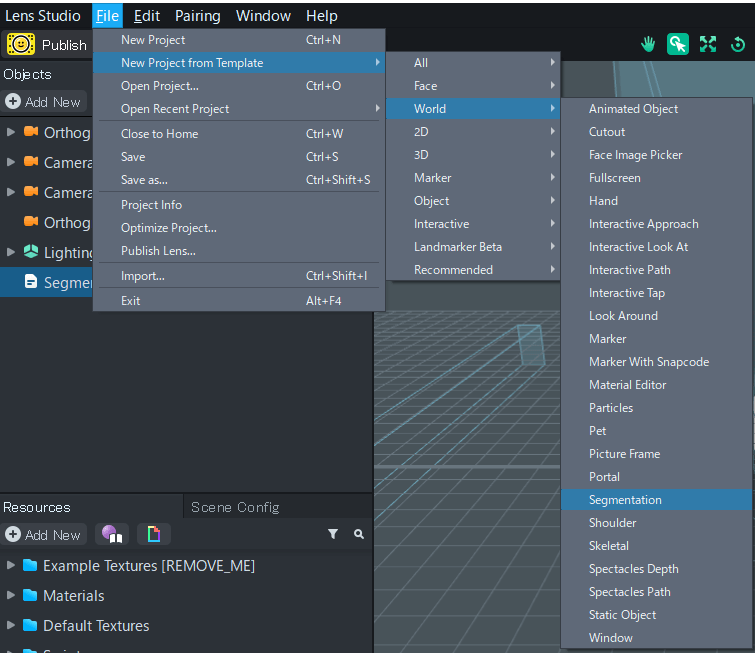
Task: Open the asset library sphere icon
Action: pos(112,534)
